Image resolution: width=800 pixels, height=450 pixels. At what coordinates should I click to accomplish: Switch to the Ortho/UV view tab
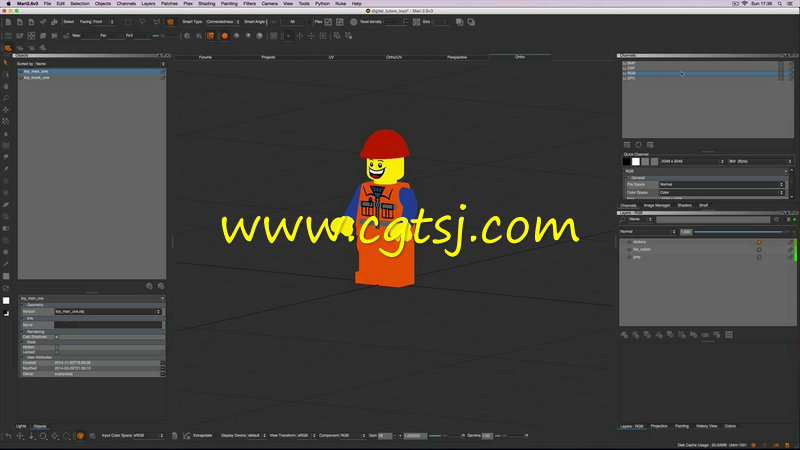coord(394,57)
